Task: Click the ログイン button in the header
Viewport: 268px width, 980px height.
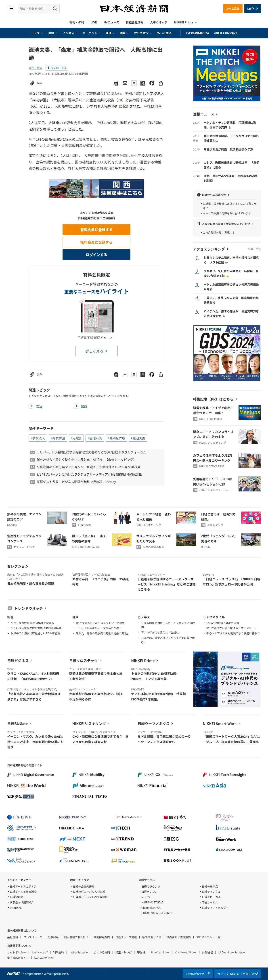Action: (252, 8)
